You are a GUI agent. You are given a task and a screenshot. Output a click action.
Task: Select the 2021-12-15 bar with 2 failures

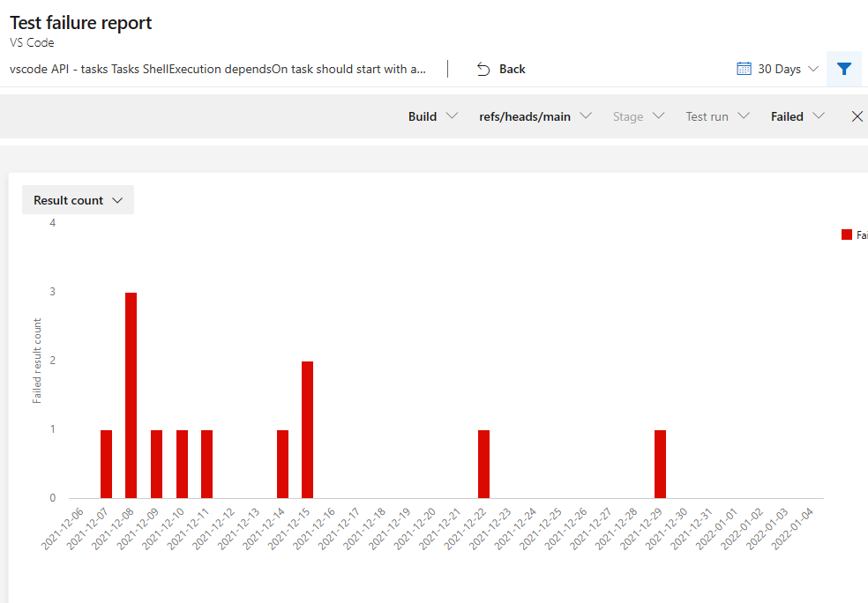click(x=307, y=430)
